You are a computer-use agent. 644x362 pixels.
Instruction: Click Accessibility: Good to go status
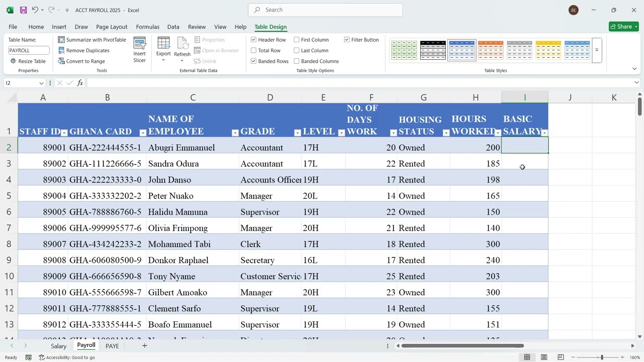67,357
